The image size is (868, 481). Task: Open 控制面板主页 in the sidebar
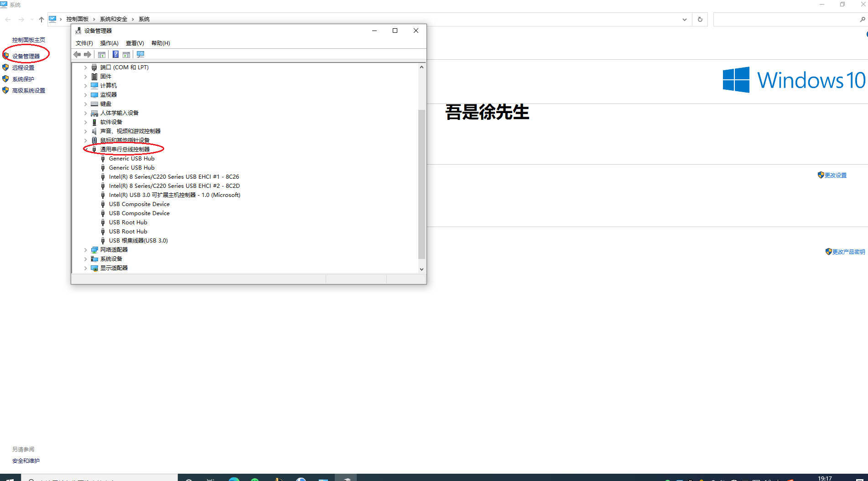pyautogui.click(x=29, y=40)
